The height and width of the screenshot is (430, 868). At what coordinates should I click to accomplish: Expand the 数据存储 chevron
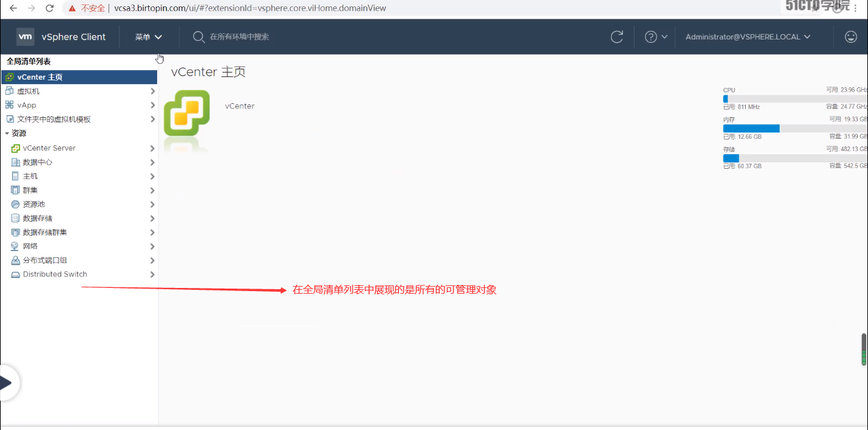coord(152,219)
